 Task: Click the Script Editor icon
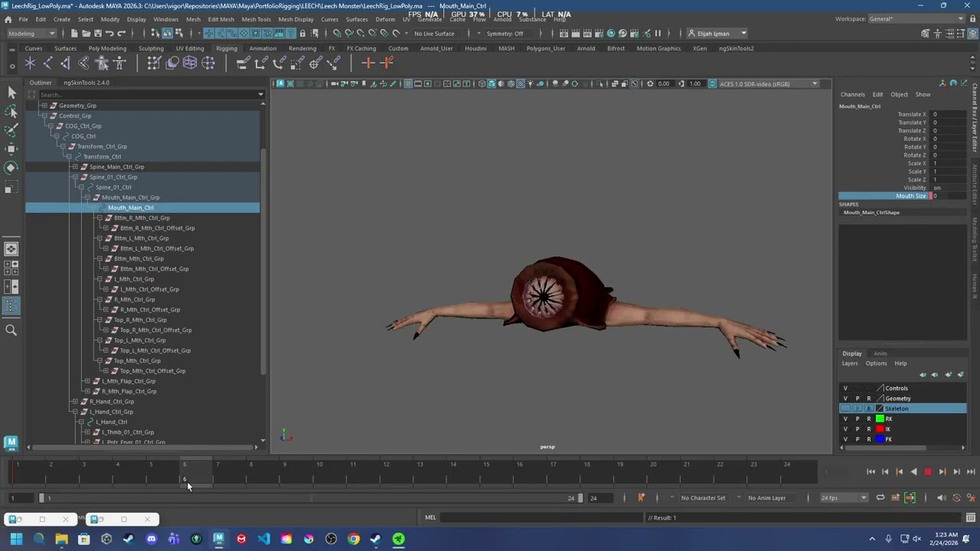point(972,517)
